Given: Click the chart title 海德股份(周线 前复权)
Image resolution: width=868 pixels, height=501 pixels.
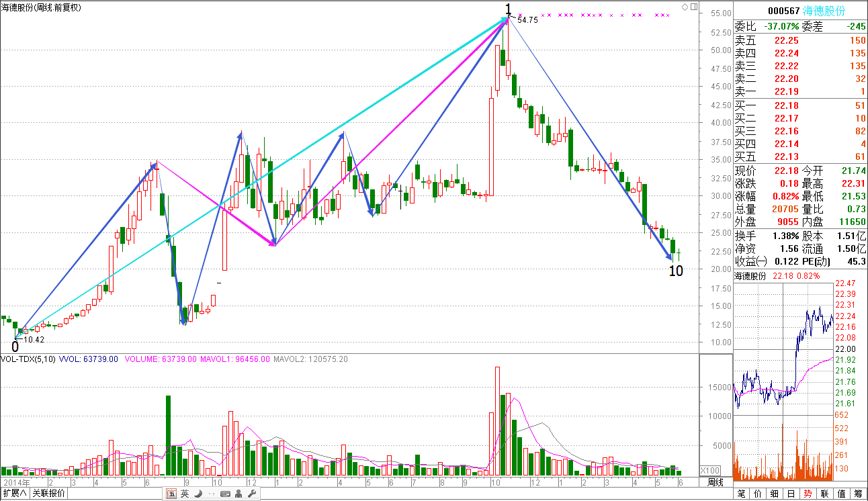Looking at the screenshot, I should 41,7.
